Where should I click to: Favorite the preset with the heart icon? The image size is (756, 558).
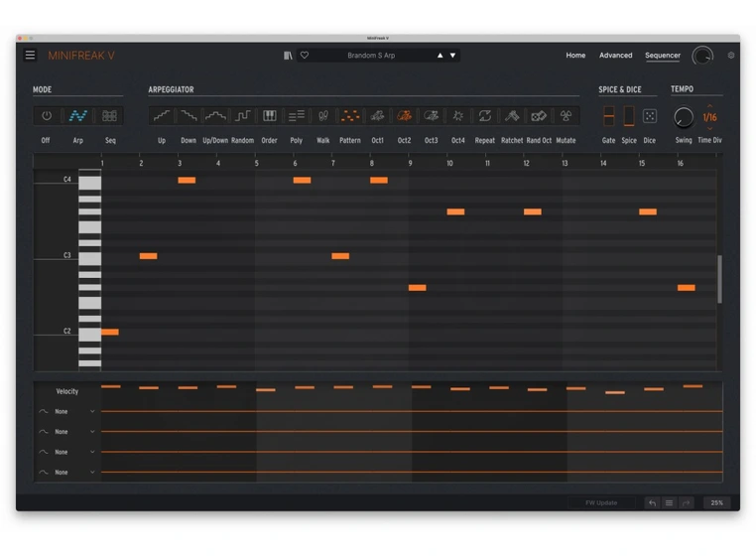(305, 55)
